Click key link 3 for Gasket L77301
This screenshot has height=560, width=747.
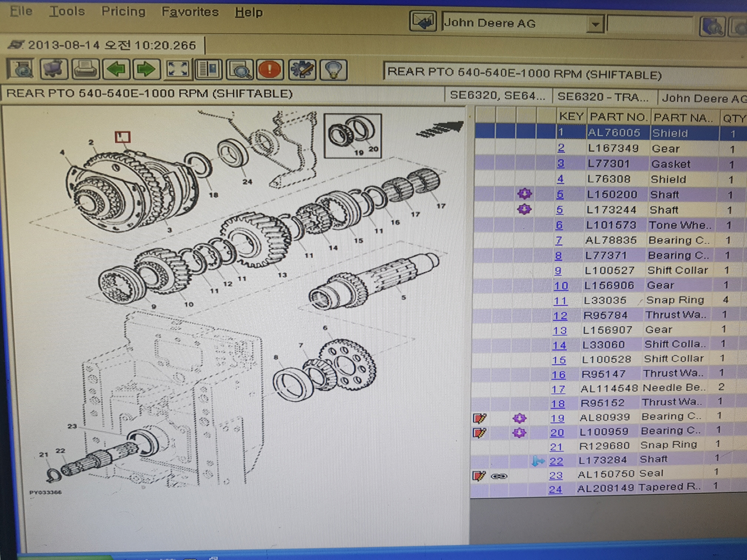[561, 163]
